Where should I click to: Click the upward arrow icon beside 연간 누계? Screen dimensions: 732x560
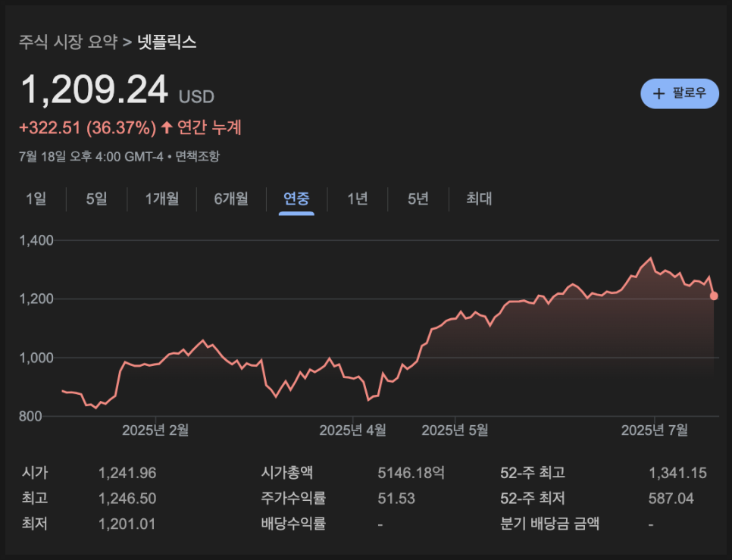coord(167,127)
